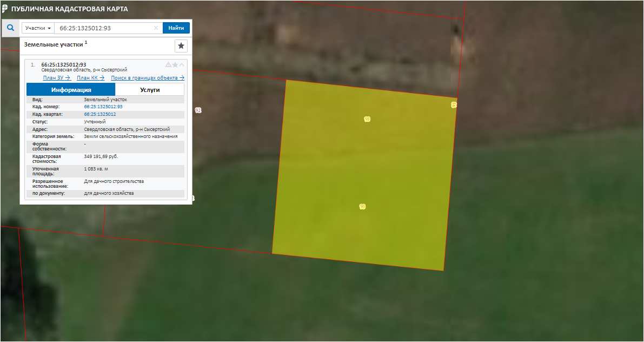Switch to the Услуги tab
The width and height of the screenshot is (644, 342).
coord(150,90)
